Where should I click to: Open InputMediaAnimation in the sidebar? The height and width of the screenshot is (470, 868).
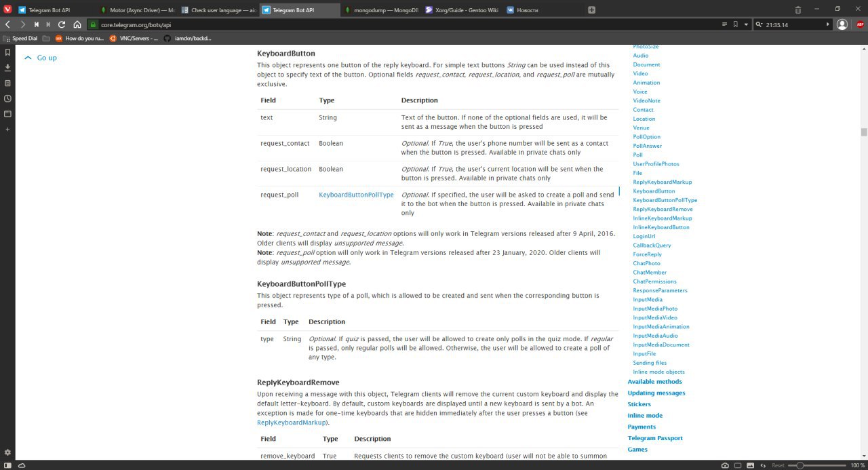[x=661, y=327]
